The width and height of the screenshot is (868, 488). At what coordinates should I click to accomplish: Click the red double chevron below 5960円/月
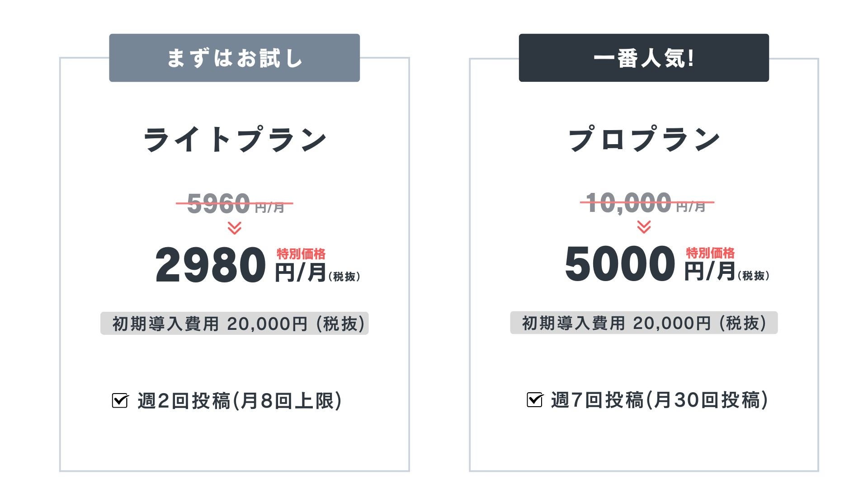[x=234, y=228]
